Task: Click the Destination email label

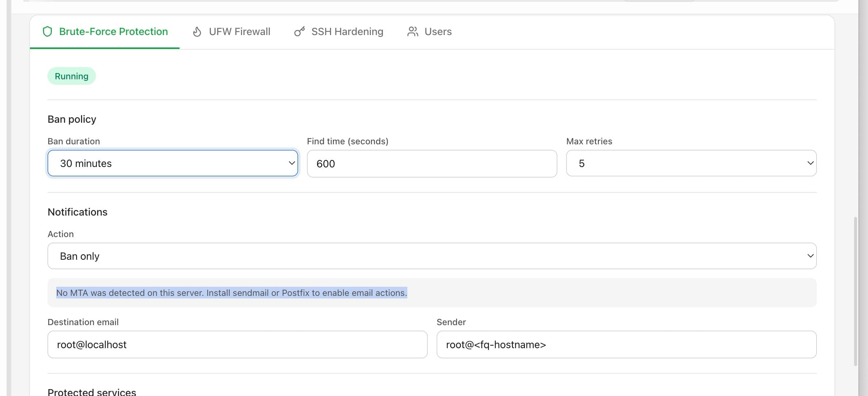Action: 83,322
